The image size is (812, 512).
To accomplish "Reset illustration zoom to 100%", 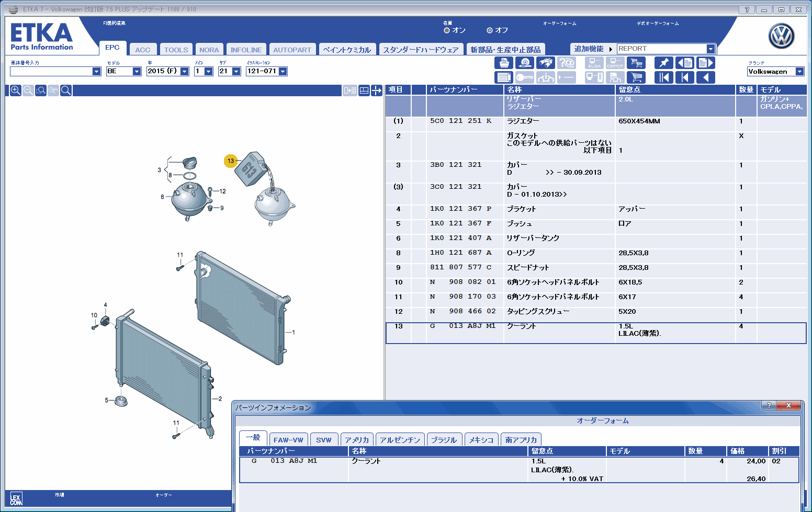I will pyautogui.click(x=53, y=90).
